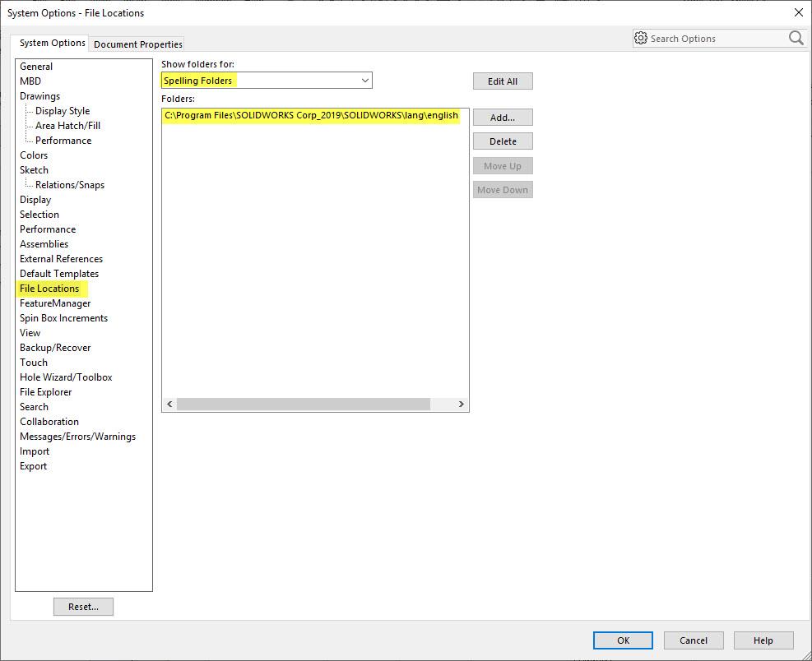Switch to the Document Properties tab
812x661 pixels.
point(137,44)
